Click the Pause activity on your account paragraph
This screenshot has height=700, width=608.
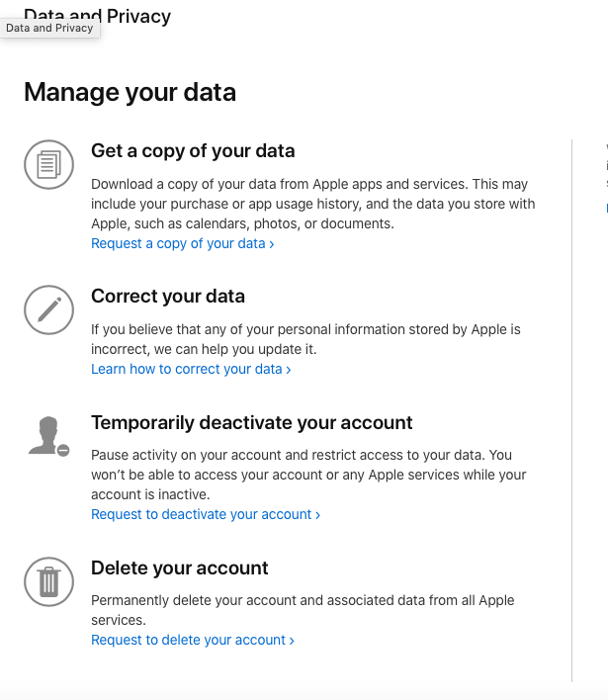[x=308, y=475]
